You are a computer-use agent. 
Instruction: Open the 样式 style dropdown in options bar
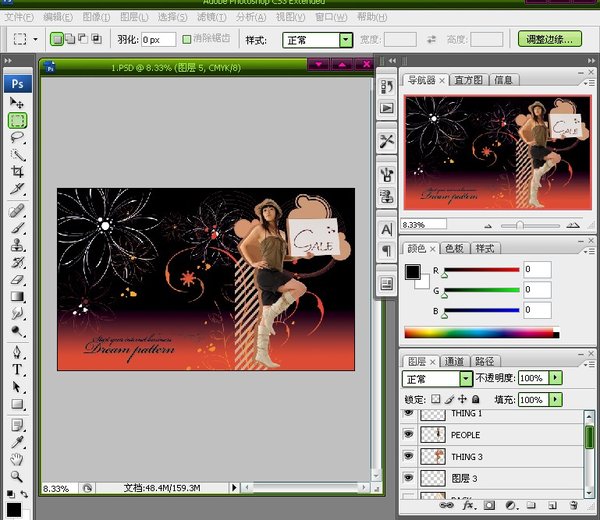coord(319,40)
